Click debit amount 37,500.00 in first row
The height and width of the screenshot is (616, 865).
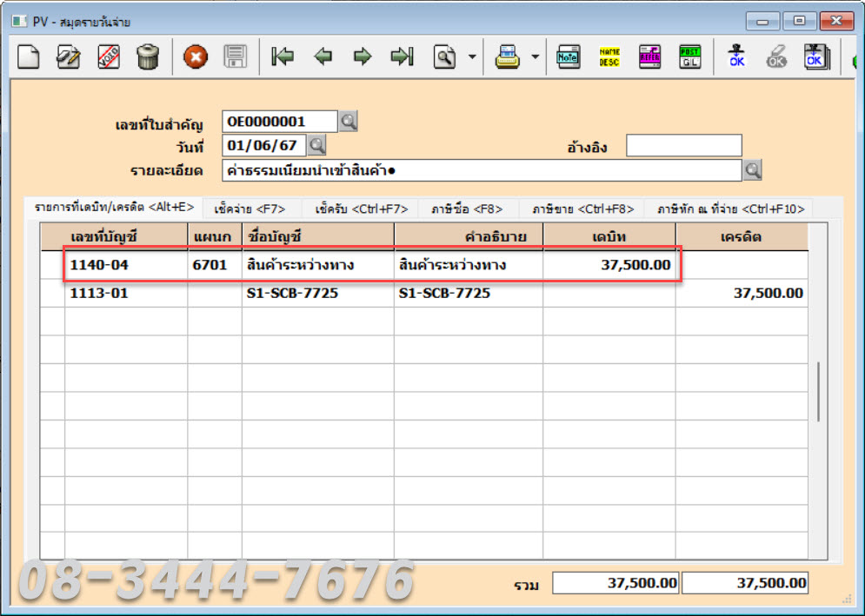pyautogui.click(x=609, y=265)
